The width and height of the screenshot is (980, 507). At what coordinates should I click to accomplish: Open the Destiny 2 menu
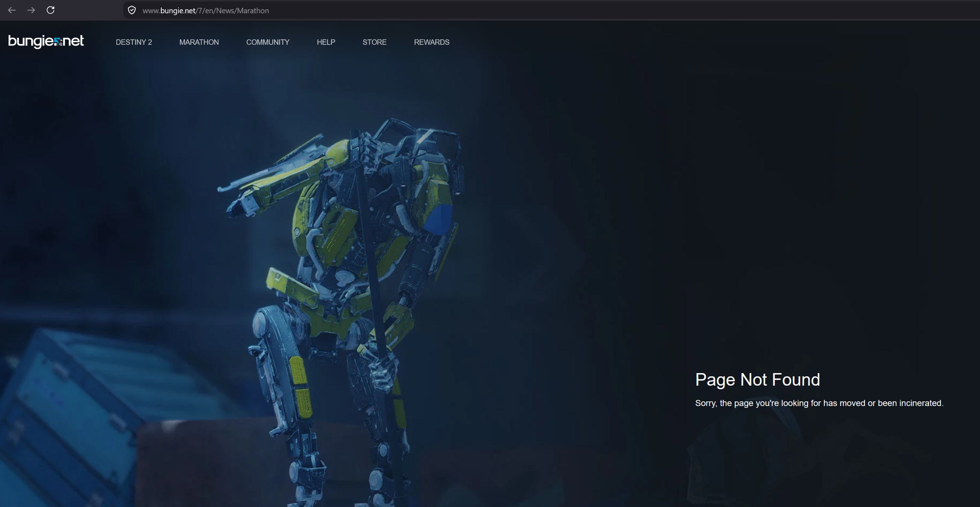(x=134, y=42)
